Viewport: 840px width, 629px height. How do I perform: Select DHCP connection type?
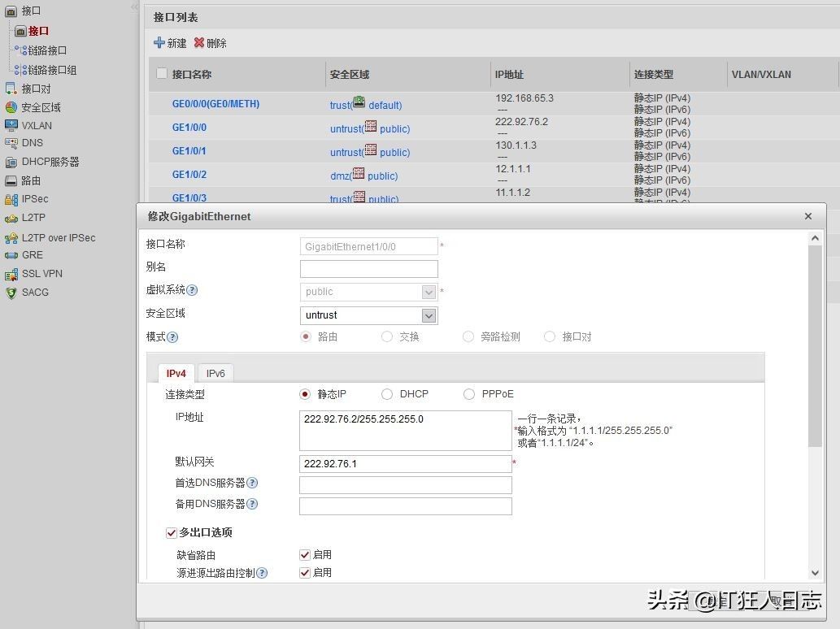coord(387,394)
